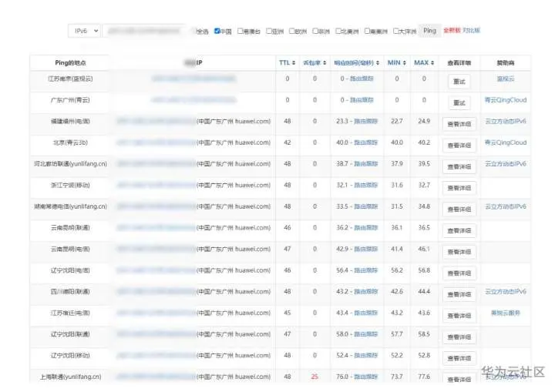View details for the 湖南常德电信 row
The image size is (555, 392).
(x=459, y=209)
